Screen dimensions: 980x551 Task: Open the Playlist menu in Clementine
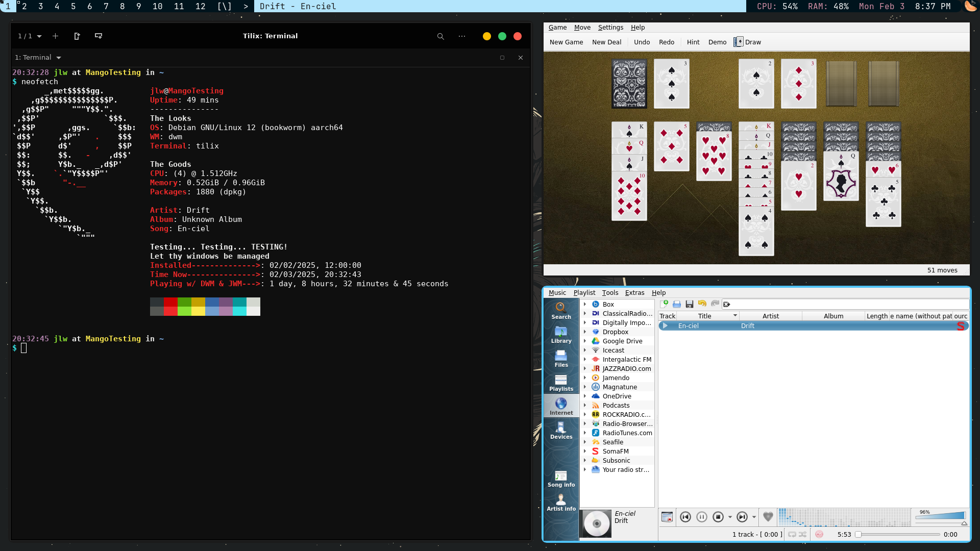point(584,293)
